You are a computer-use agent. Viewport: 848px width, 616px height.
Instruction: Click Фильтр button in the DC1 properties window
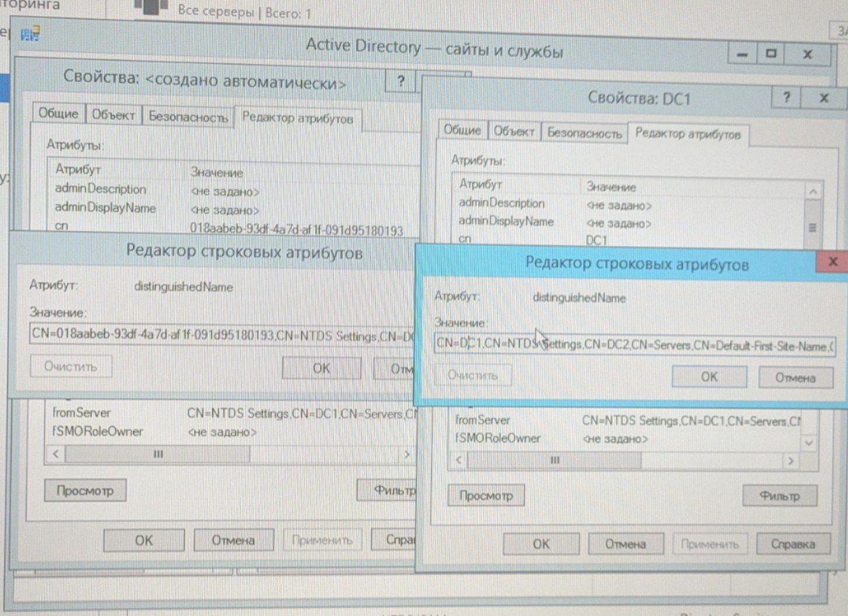(x=780, y=495)
